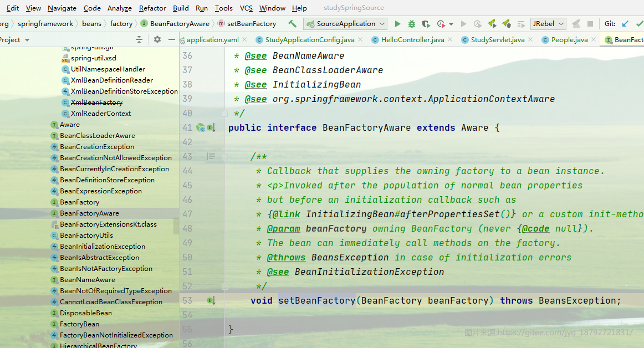Run with coverage icon in toolbar
Viewport: 644px width, 348px height.
pyautogui.click(x=426, y=24)
